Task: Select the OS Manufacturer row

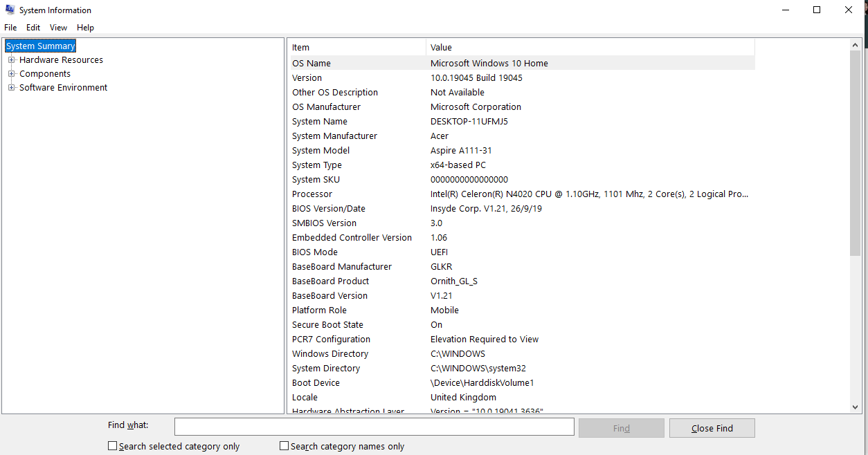Action: [521, 106]
